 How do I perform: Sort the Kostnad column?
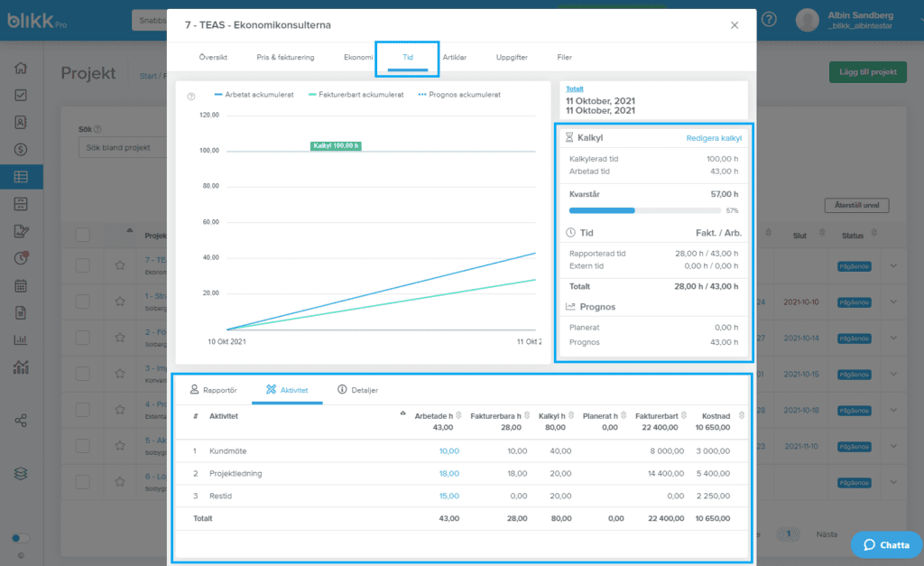[x=742, y=415]
